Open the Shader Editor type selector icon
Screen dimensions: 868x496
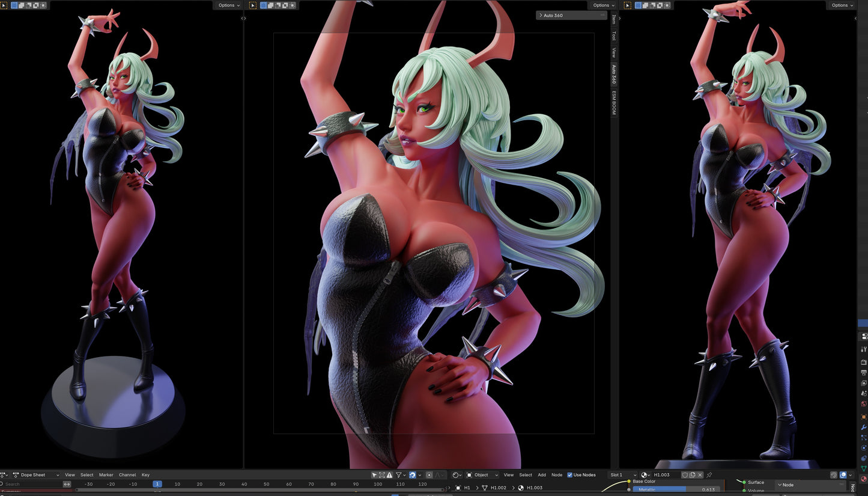coord(455,474)
